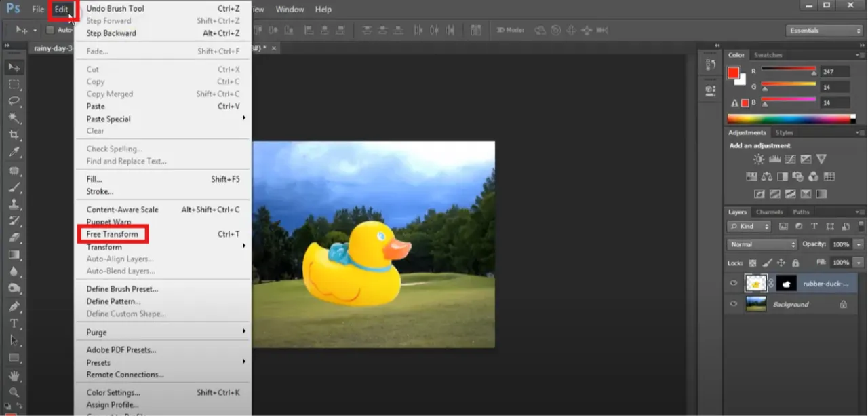Viewport: 868px width, 416px height.
Task: Toggle visibility of the Background layer
Action: pos(733,305)
